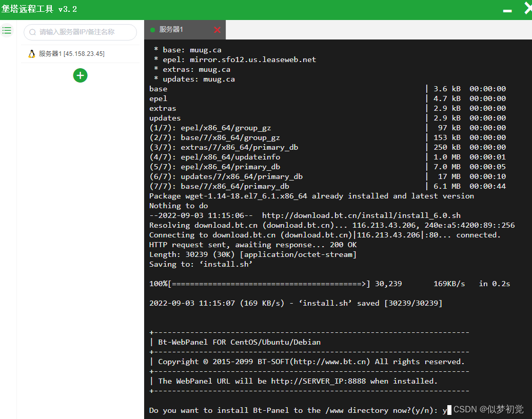The width and height of the screenshot is (532, 419).
Task: Close the 服务器1 tab with the red X
Action: [217, 30]
